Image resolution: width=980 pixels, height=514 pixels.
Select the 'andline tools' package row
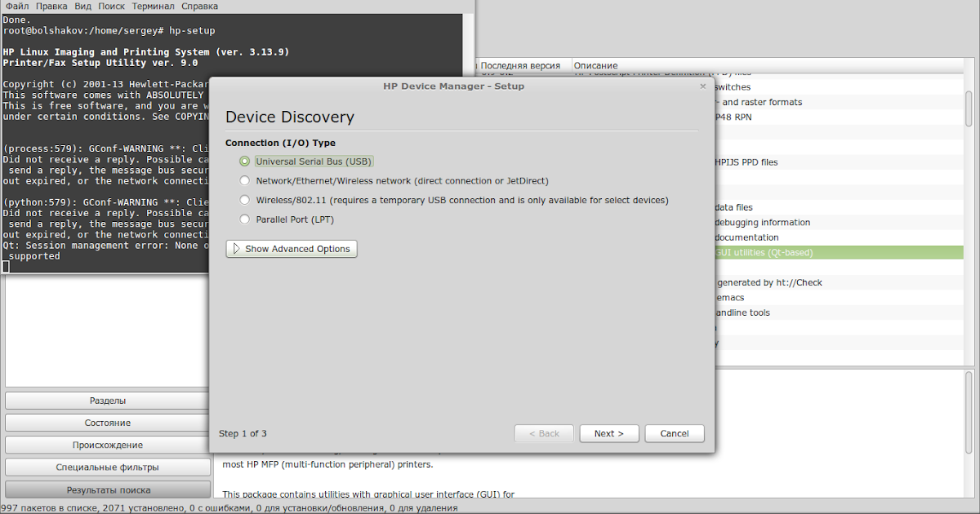(x=839, y=312)
